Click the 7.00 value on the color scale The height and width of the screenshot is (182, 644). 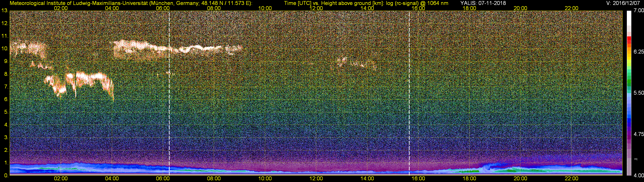638,10
